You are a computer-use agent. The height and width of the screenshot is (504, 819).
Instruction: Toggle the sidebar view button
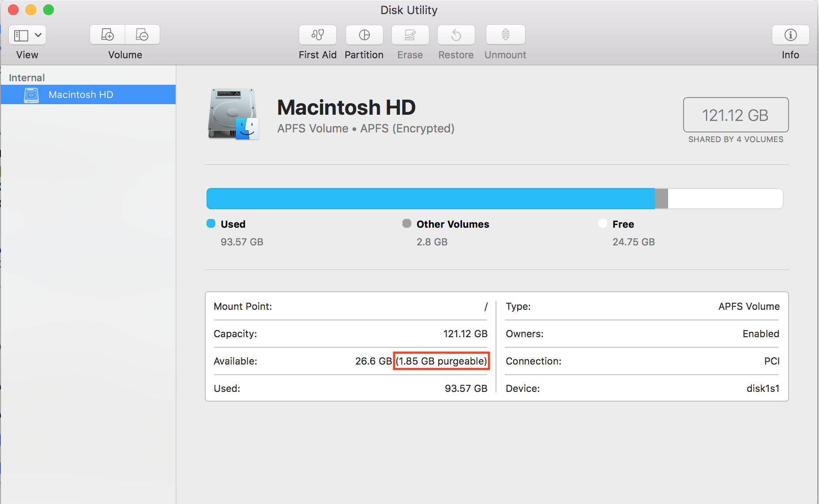21,35
